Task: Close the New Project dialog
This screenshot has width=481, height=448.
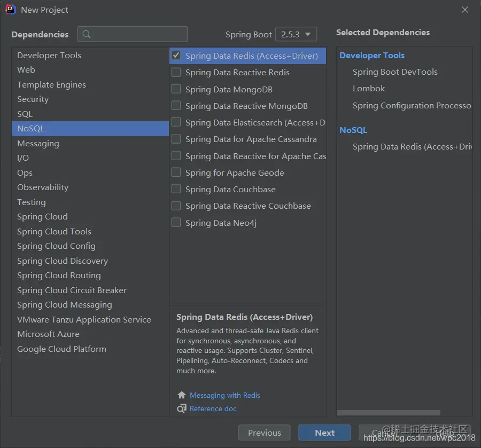Action: 465,10
